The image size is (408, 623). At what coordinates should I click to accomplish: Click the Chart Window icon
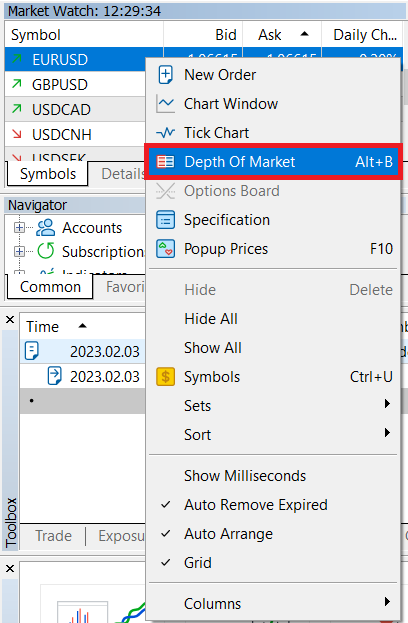(165, 104)
